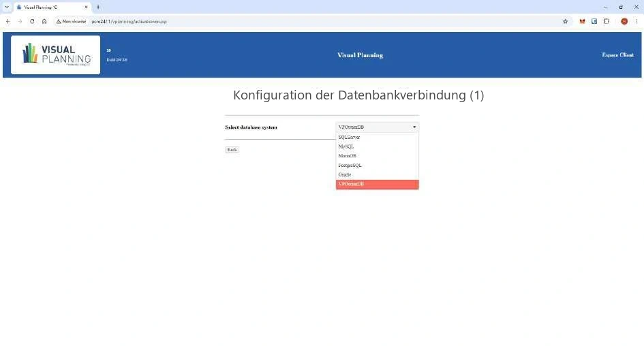Screen dimensions: 644x346
Task: Bookmark this page with the star icon
Action: pos(565,21)
